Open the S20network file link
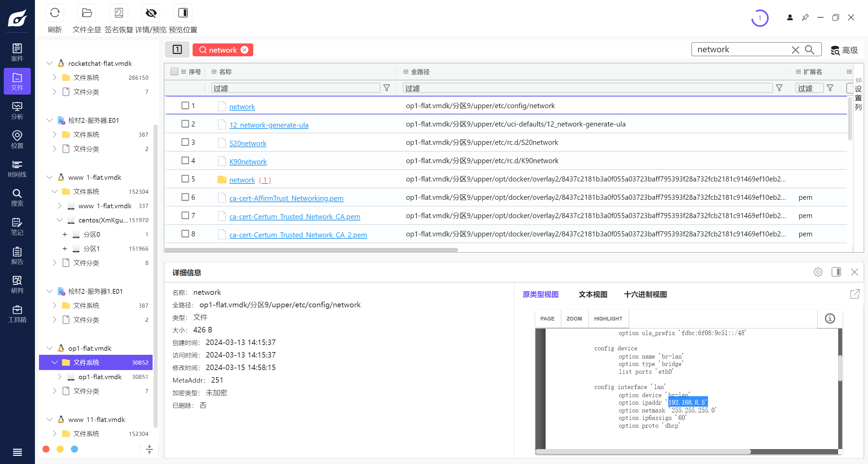This screenshot has width=868, height=464. click(x=248, y=143)
